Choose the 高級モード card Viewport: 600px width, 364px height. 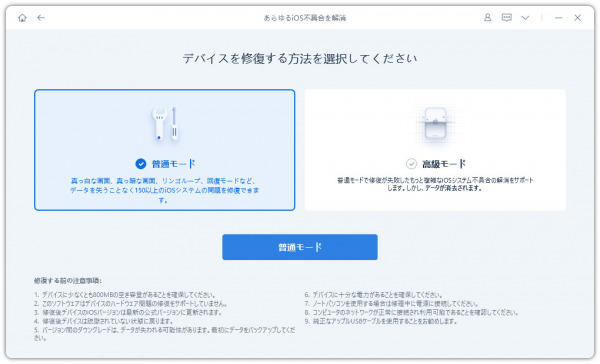point(435,150)
